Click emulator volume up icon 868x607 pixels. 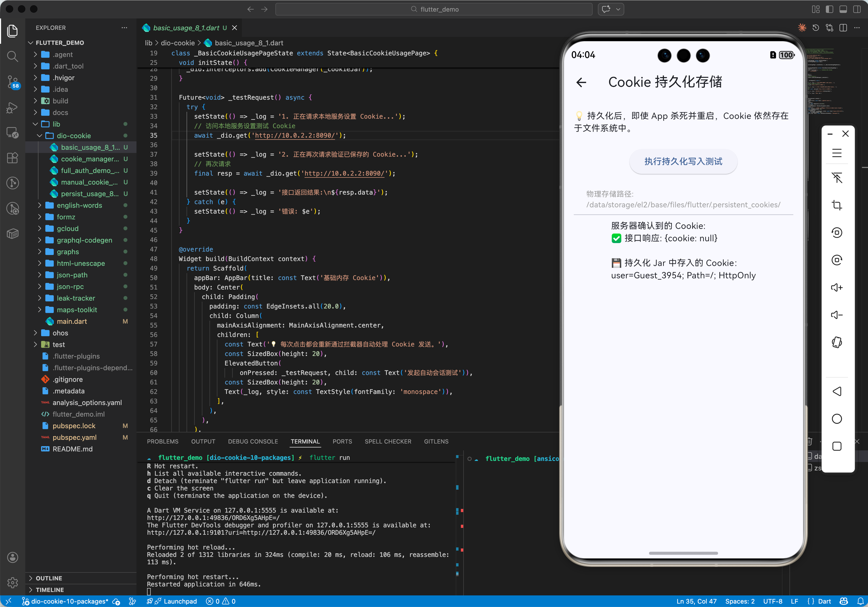click(837, 287)
